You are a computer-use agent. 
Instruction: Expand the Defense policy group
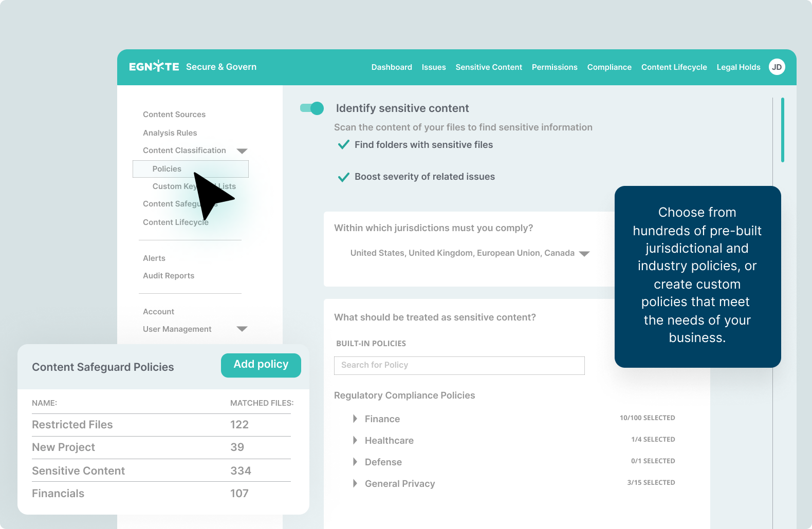pyautogui.click(x=355, y=462)
